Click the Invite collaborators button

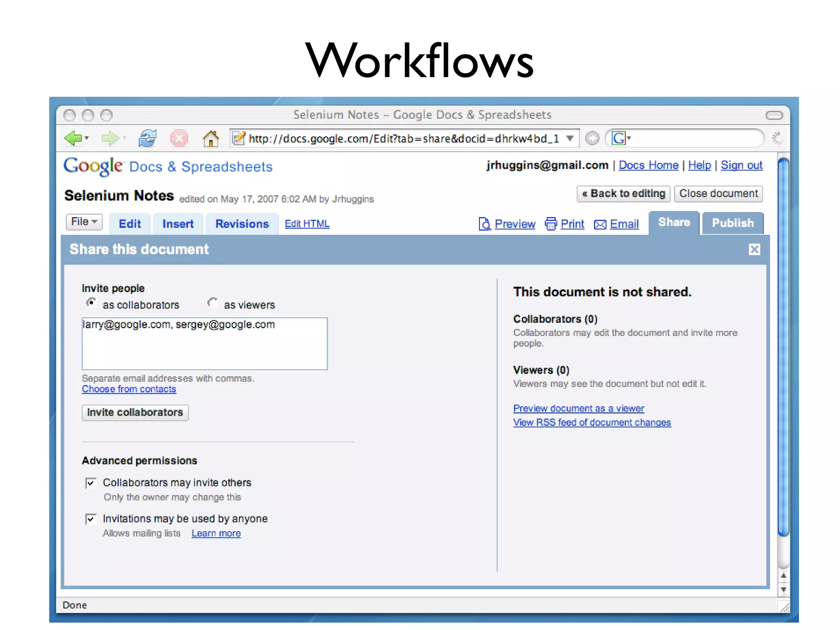[135, 413]
